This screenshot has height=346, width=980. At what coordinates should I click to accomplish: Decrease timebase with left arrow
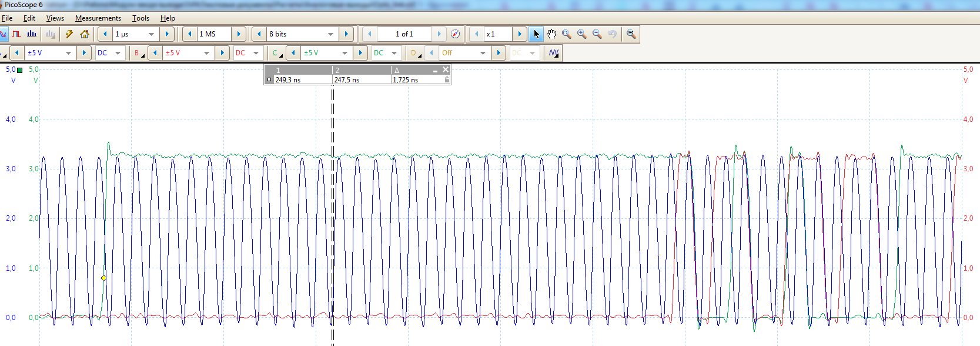105,34
